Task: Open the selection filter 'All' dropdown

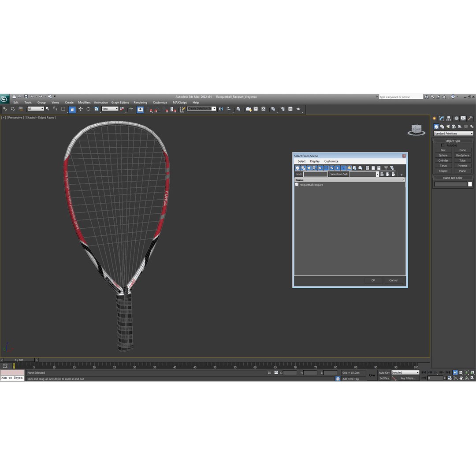Action: point(36,109)
